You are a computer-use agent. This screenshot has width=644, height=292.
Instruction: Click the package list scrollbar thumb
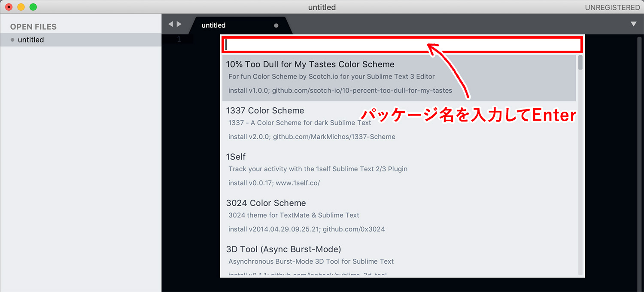[580, 62]
